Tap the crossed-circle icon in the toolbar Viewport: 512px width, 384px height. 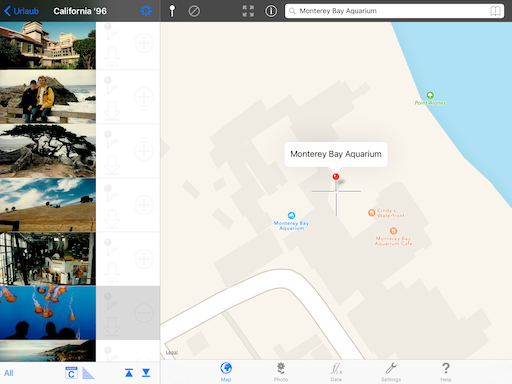click(194, 11)
